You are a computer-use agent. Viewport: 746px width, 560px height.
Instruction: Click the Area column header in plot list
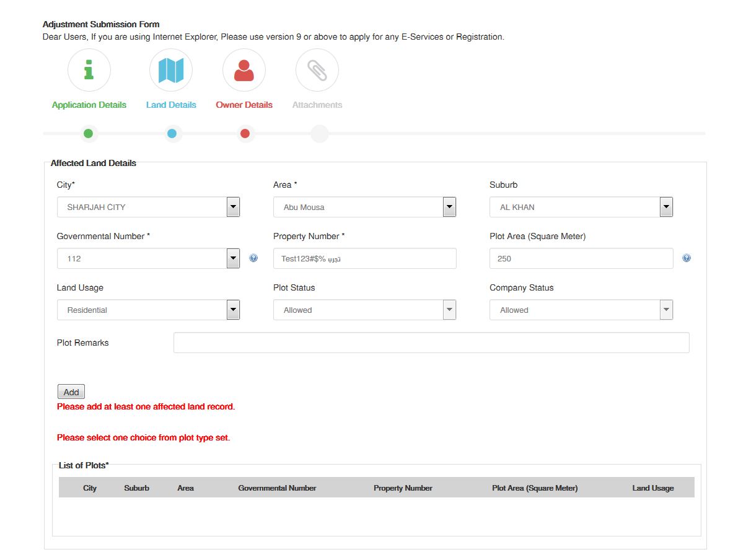185,488
